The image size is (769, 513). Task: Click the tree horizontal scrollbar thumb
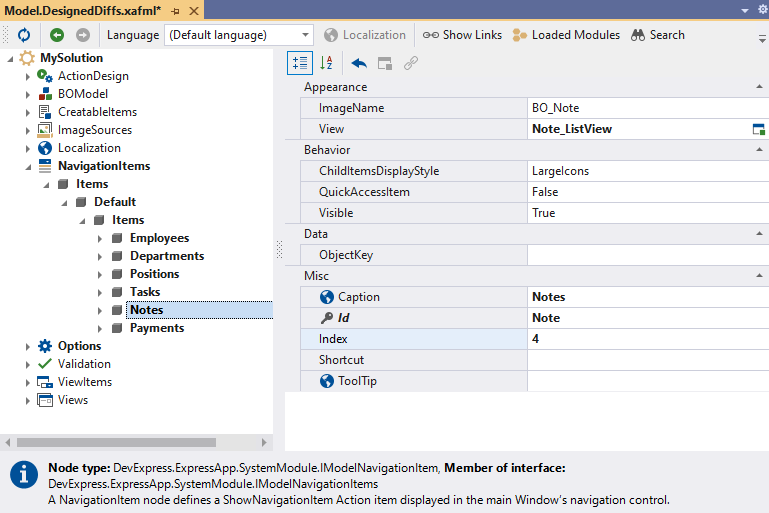pyautogui.click(x=116, y=442)
